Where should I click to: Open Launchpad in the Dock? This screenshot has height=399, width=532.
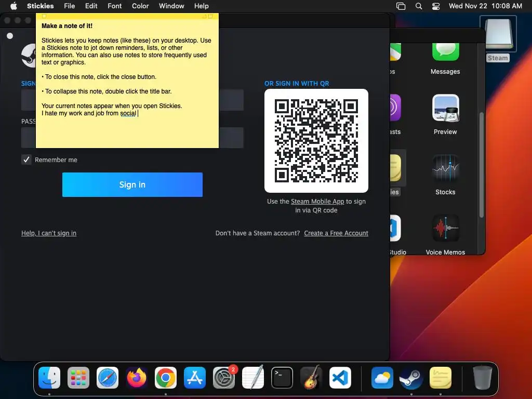point(78,378)
